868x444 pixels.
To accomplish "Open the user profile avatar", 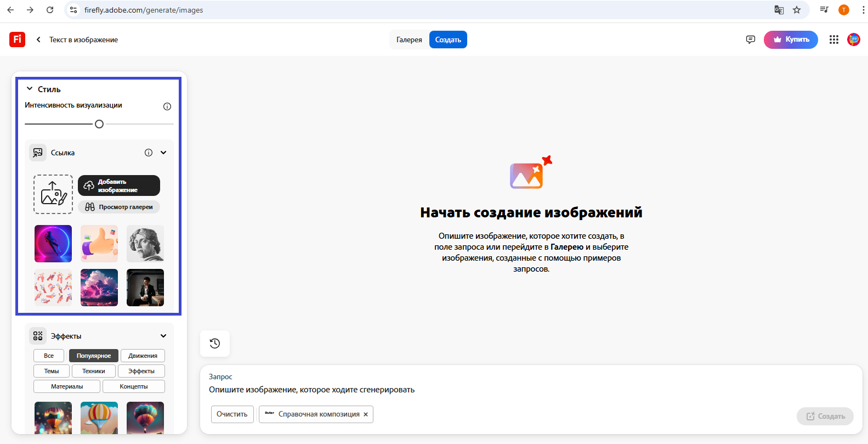I will point(854,40).
